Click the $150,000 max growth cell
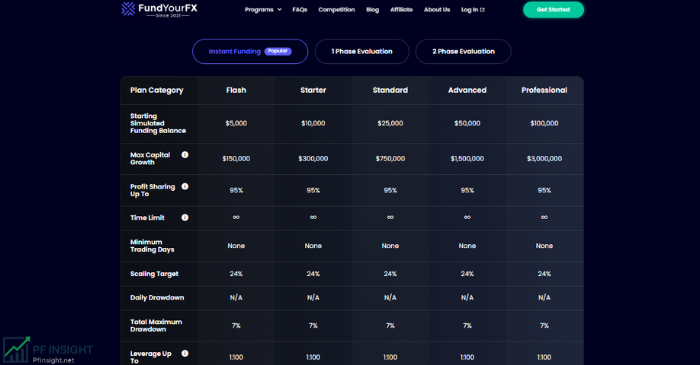700x365 pixels. [x=236, y=158]
